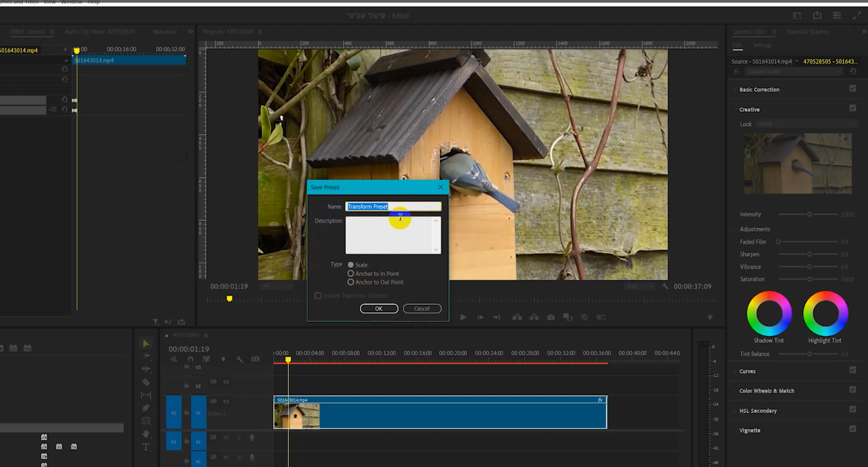Open the Settings tab in Lumetri Color
The image size is (868, 467).
coord(761,46)
